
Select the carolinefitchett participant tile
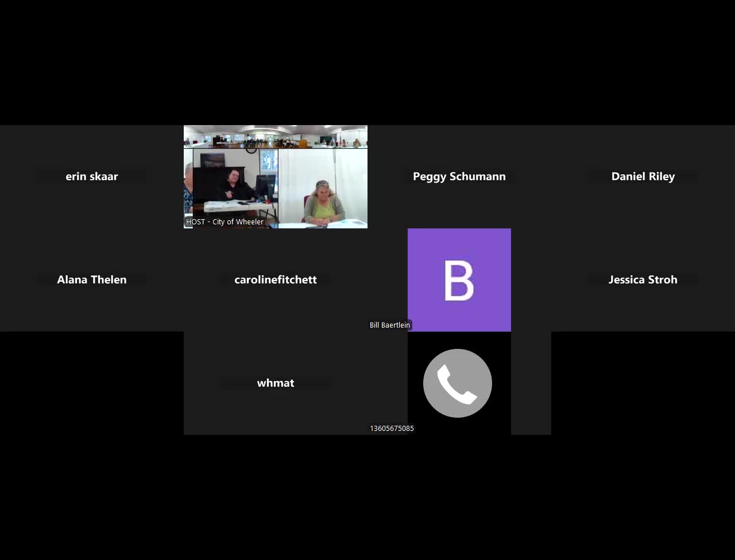[x=275, y=279]
